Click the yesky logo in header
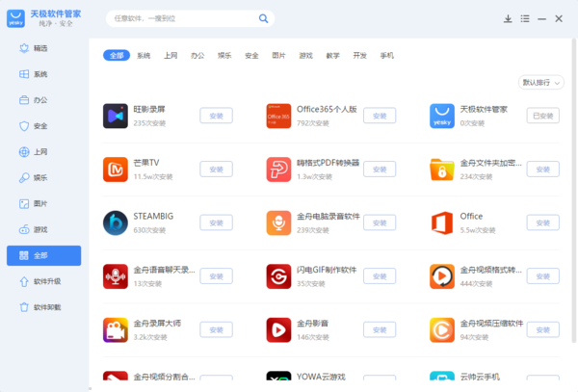578x392 pixels. 15,18
